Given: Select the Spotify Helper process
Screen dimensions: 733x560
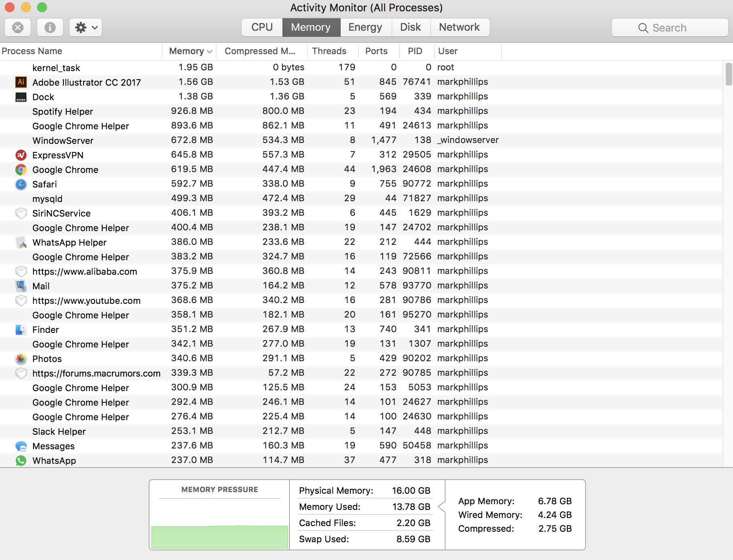Looking at the screenshot, I should point(361,111).
